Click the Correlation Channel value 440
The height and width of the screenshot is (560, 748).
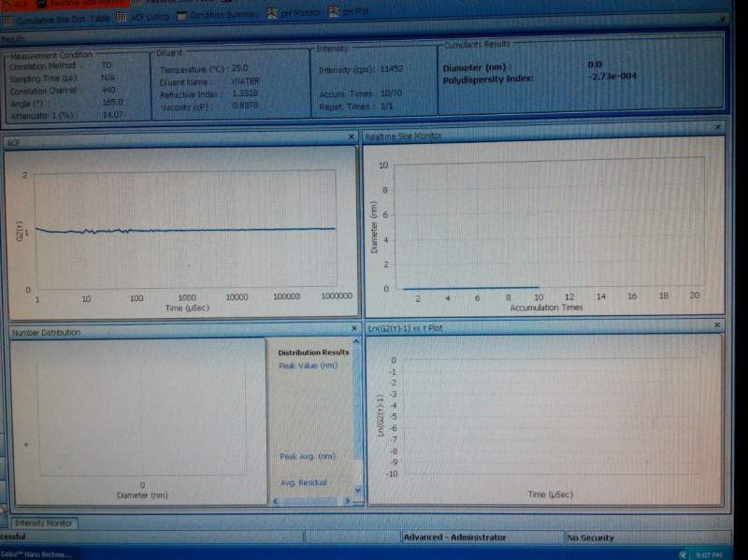tap(108, 90)
